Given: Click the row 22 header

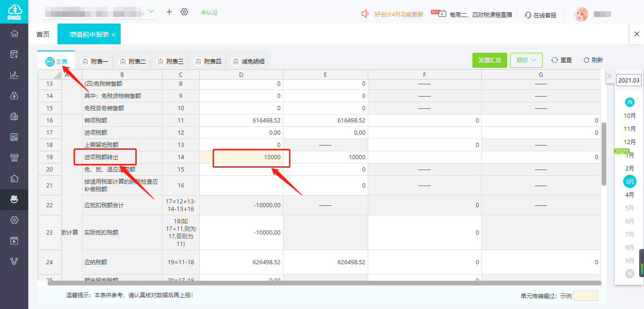Looking at the screenshot, I should pyautogui.click(x=50, y=205).
